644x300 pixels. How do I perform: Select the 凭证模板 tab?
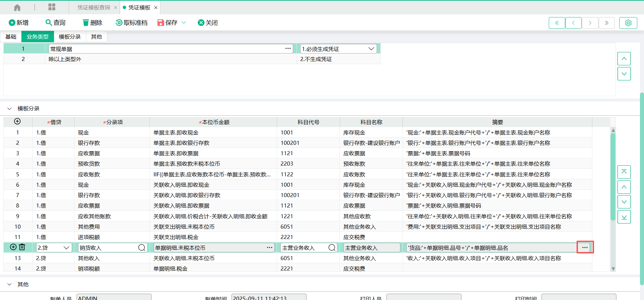(x=139, y=7)
